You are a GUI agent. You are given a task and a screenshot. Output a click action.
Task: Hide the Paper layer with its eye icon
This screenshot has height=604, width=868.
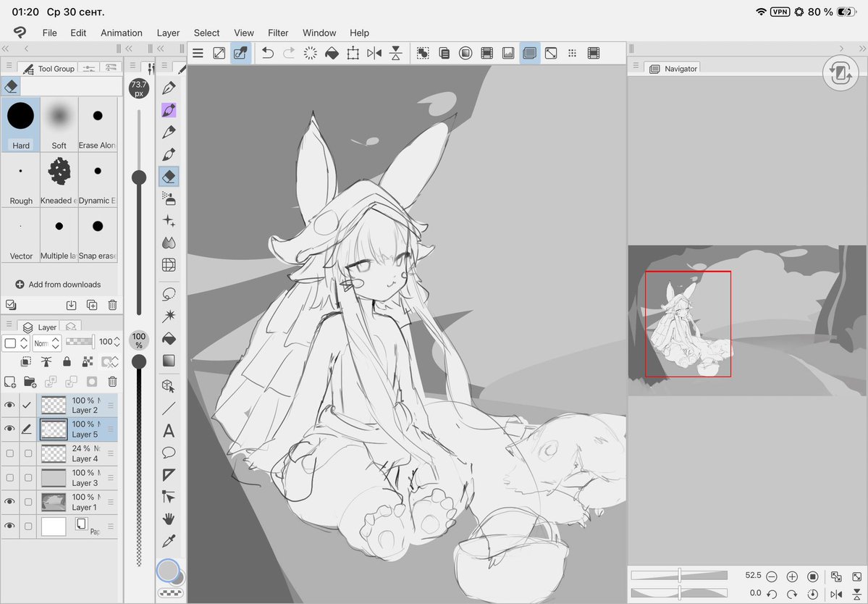pyautogui.click(x=9, y=526)
